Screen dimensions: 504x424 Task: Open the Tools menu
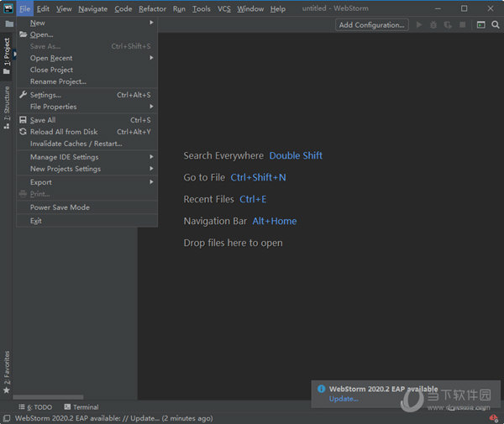point(202,8)
